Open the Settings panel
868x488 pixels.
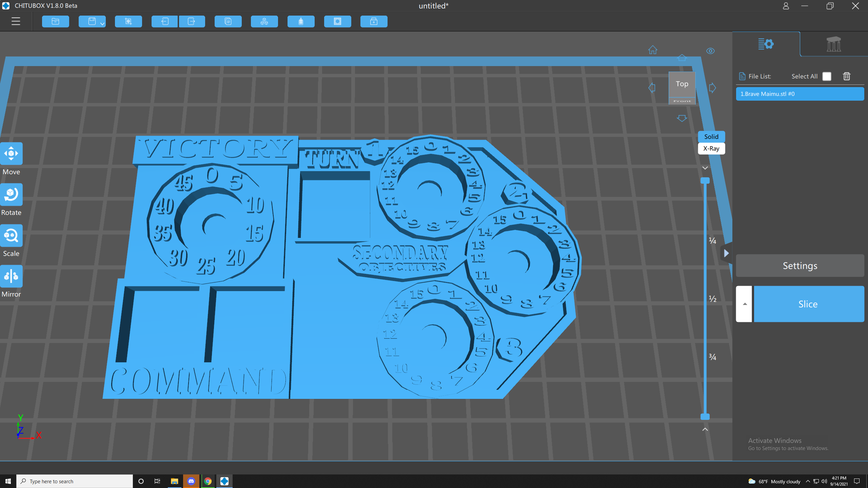(x=800, y=265)
